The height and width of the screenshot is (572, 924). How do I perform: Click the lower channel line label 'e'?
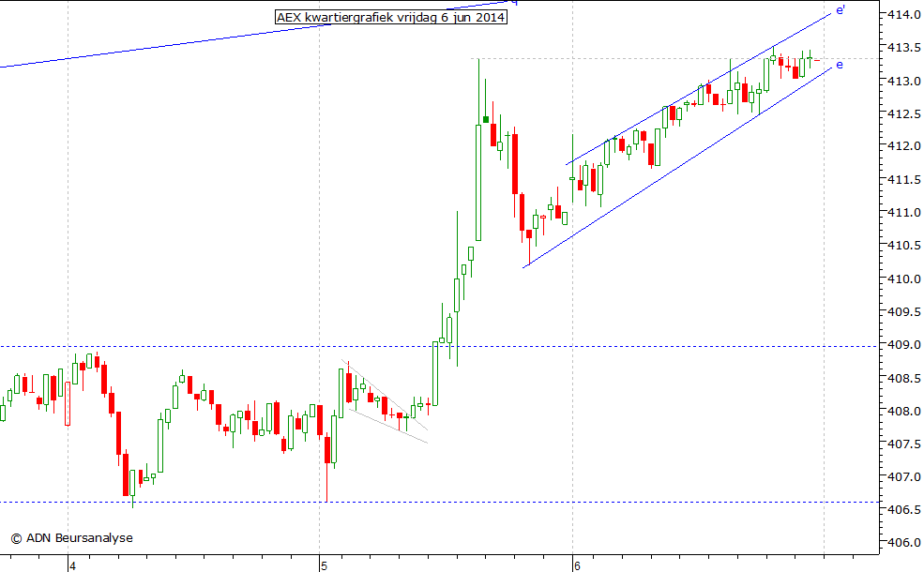pos(840,65)
